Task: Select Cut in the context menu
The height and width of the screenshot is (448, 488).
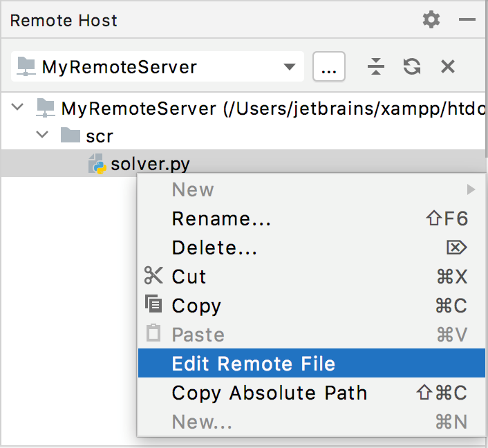Action: (189, 277)
